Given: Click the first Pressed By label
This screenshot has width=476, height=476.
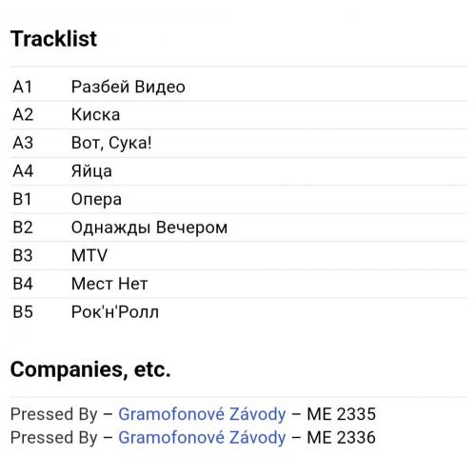Looking at the screenshot, I should (54, 415).
